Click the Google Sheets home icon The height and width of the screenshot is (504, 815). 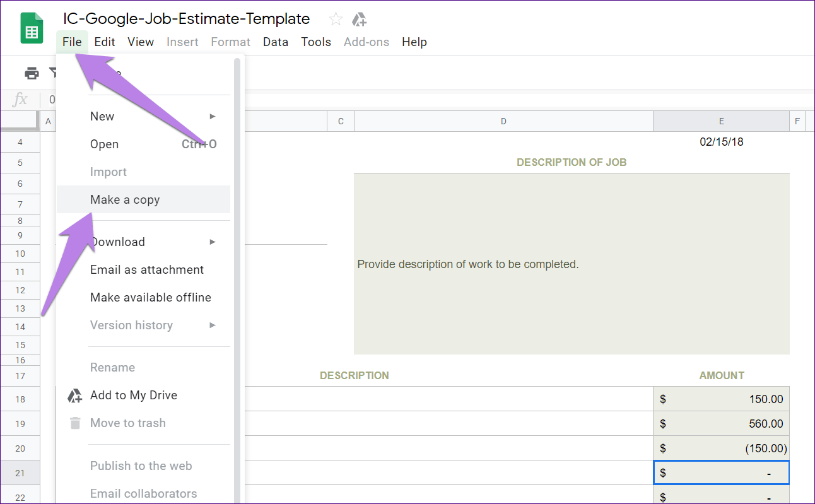32,29
